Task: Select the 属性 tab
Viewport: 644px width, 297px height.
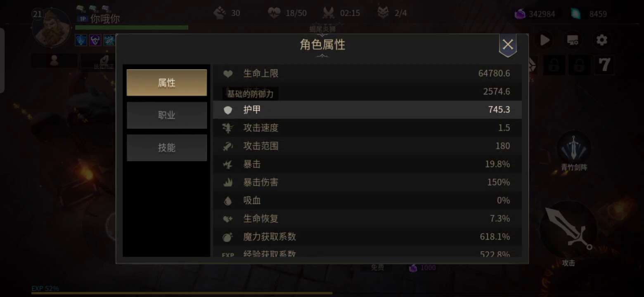Action: [x=167, y=82]
